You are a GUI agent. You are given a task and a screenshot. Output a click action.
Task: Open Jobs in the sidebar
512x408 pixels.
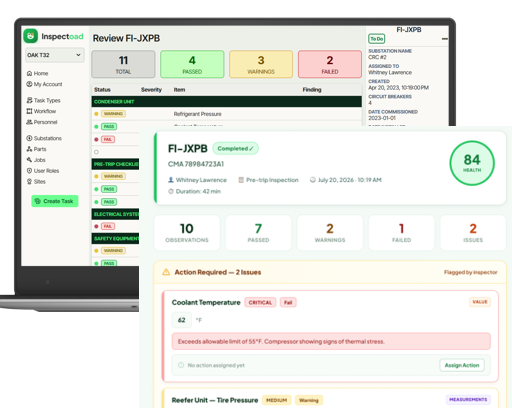[x=36, y=160]
